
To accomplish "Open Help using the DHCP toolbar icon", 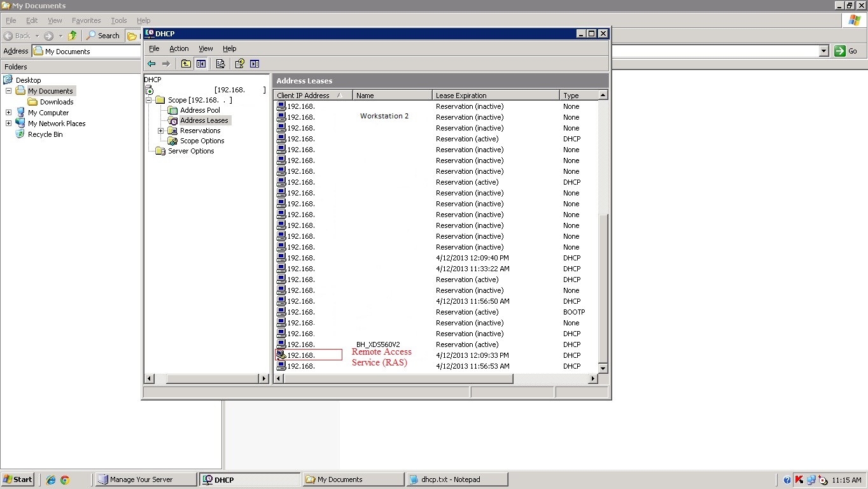I will tap(240, 63).
